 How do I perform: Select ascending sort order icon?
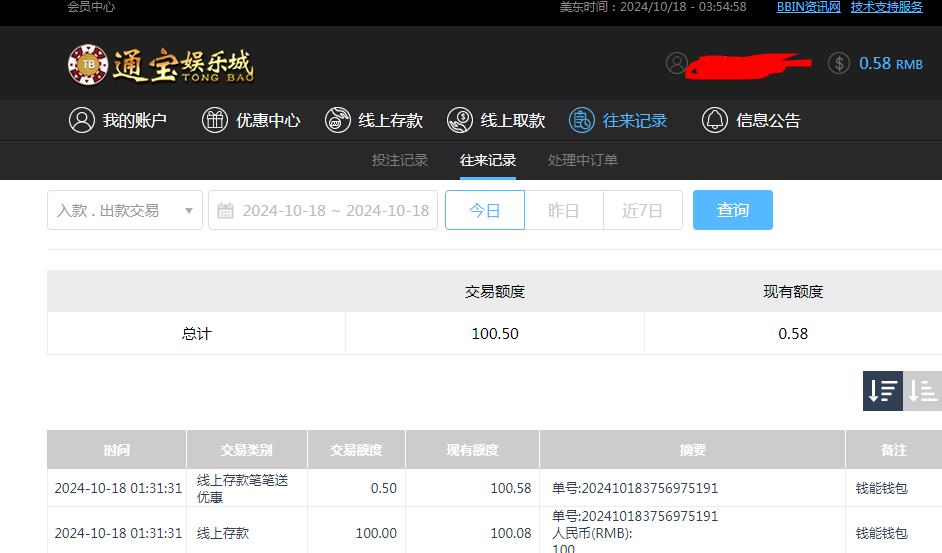point(922,391)
